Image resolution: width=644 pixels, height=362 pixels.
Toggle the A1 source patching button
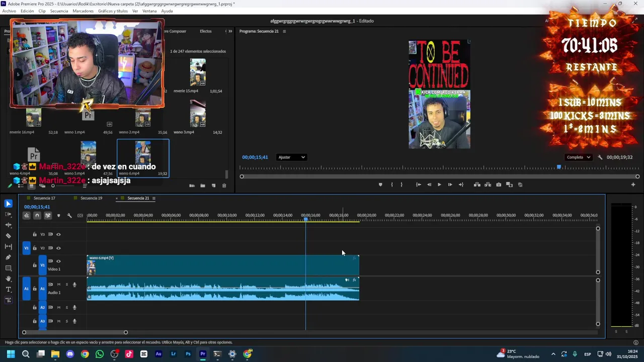tap(26, 289)
